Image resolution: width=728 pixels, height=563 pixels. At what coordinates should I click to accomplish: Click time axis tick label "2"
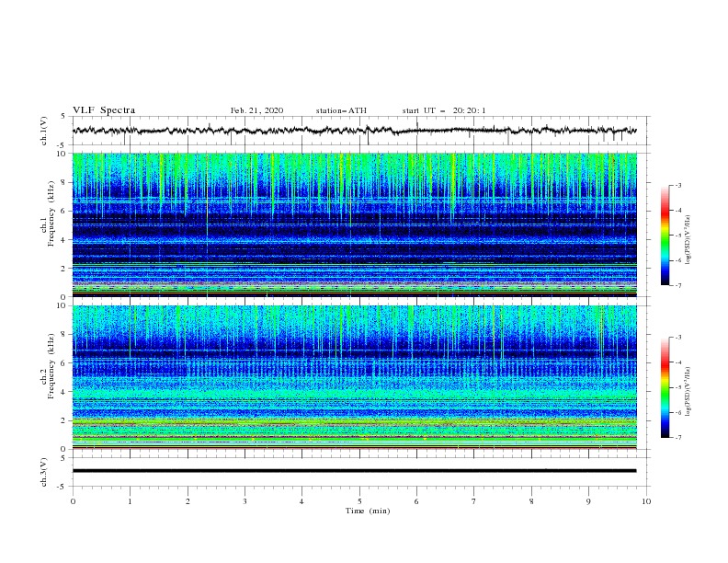click(188, 501)
